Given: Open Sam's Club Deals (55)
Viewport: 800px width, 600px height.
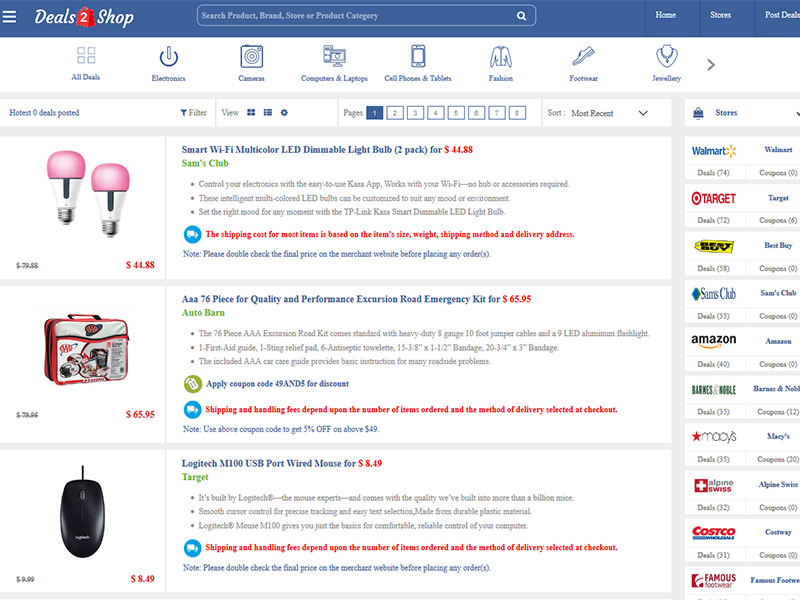Looking at the screenshot, I should (x=713, y=316).
